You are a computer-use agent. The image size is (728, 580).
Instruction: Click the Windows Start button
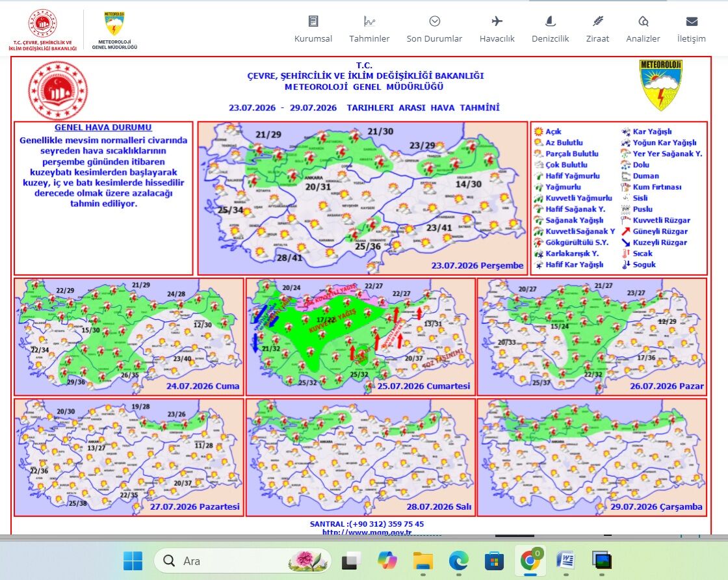tap(133, 561)
